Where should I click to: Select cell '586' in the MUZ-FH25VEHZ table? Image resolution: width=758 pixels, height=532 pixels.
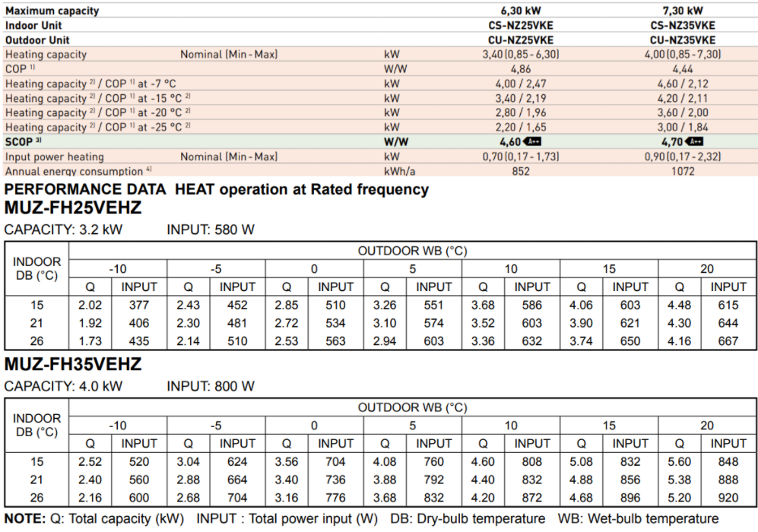click(531, 306)
